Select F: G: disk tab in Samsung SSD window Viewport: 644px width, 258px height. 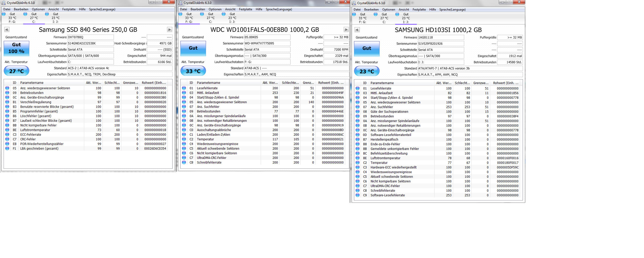click(x=12, y=18)
